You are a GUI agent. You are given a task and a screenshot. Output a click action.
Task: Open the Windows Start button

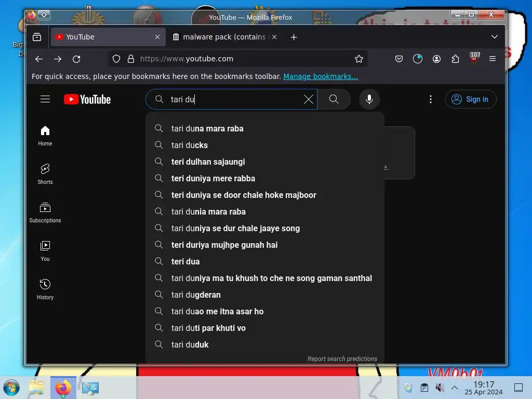click(x=11, y=388)
